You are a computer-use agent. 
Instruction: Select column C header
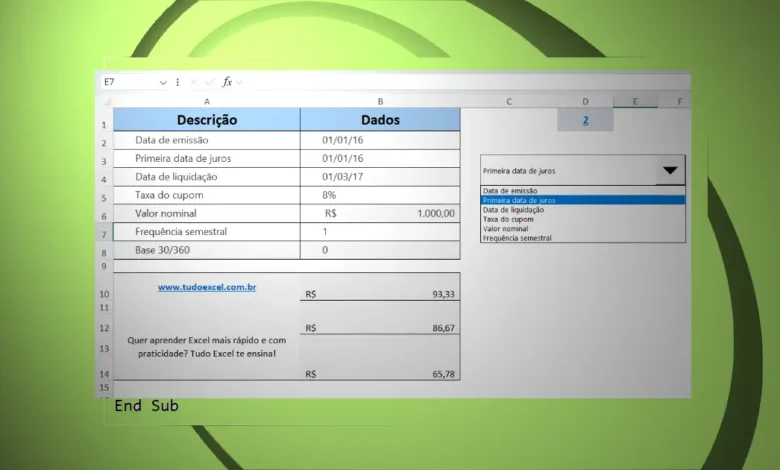coord(509,101)
